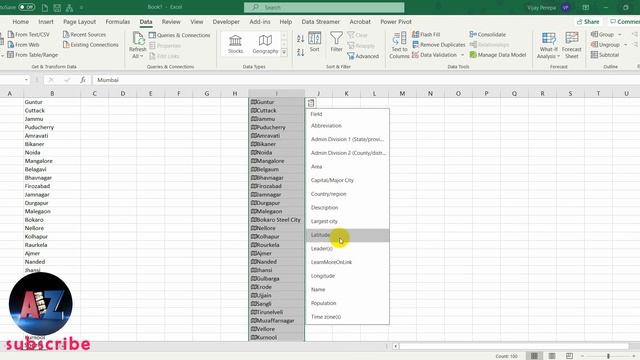640x360 pixels.
Task: Select the Longitude field
Action: [347, 276]
